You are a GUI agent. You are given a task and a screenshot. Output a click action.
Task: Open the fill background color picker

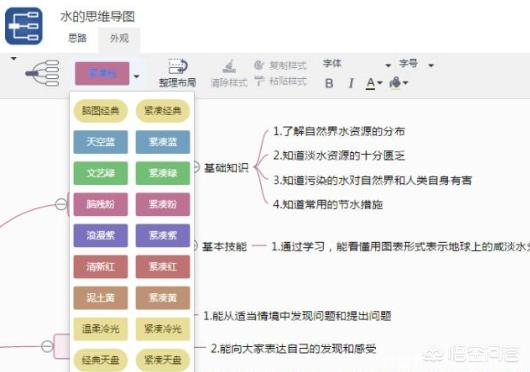[x=399, y=82]
